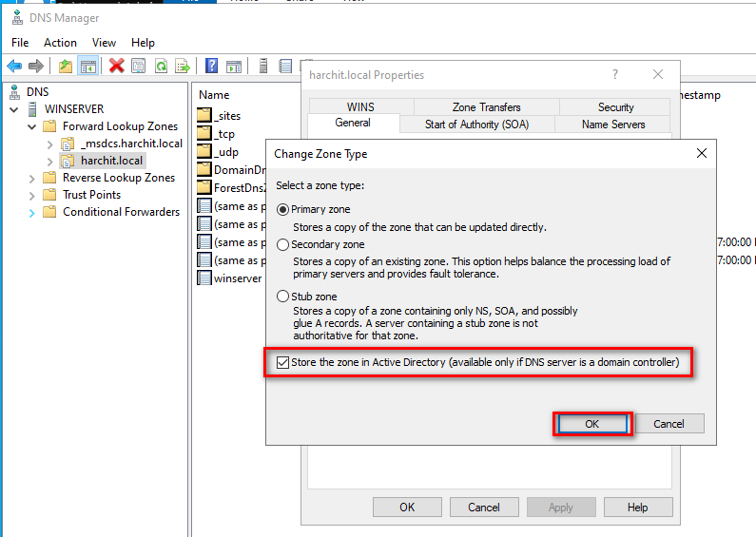756x537 pixels.
Task: Click the Back arrow toolbar icon
Action: click(14, 66)
